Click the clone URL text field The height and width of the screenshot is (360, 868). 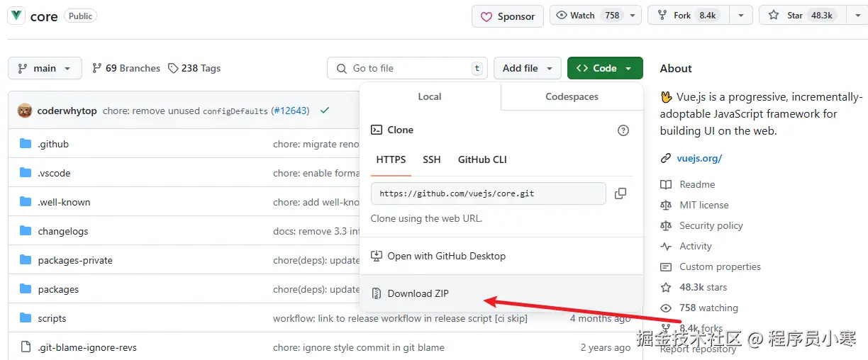489,193
